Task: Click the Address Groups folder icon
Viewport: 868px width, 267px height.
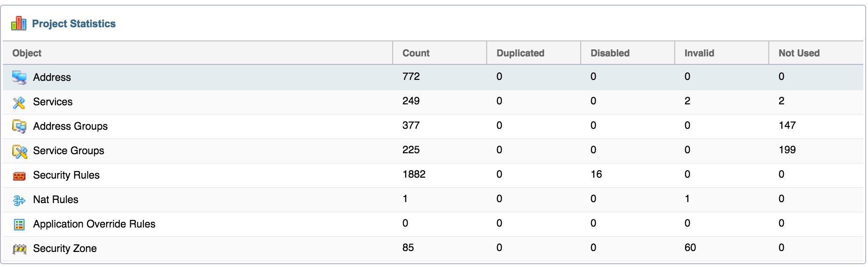Action: click(19, 126)
